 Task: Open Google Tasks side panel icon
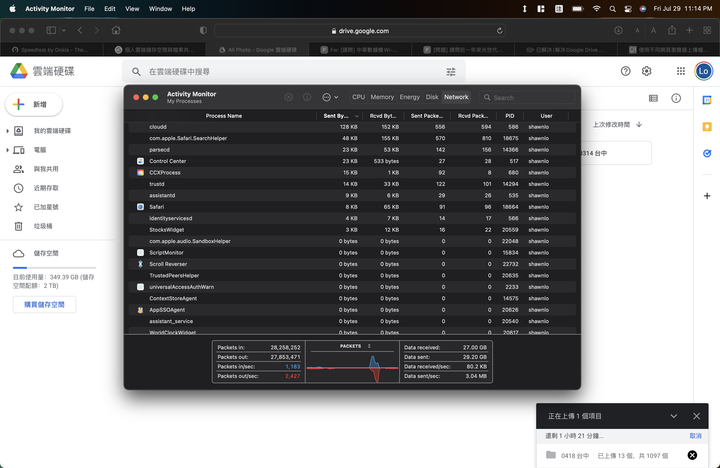pyautogui.click(x=707, y=153)
